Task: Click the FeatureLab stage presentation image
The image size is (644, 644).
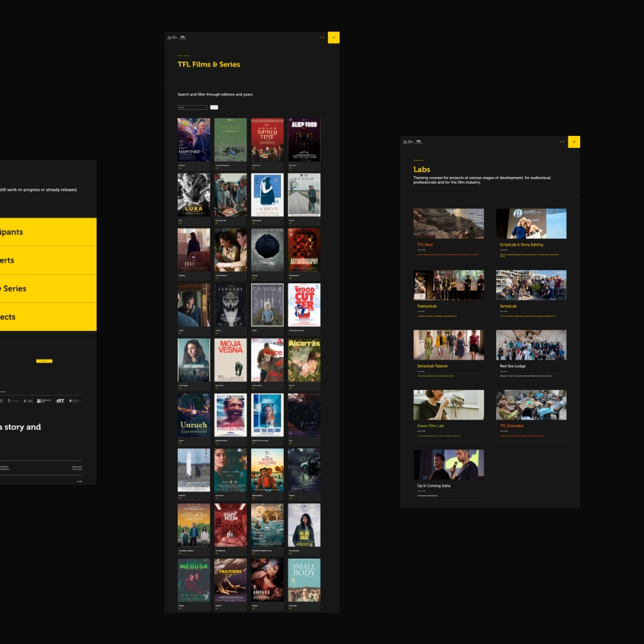Action: pos(448,285)
